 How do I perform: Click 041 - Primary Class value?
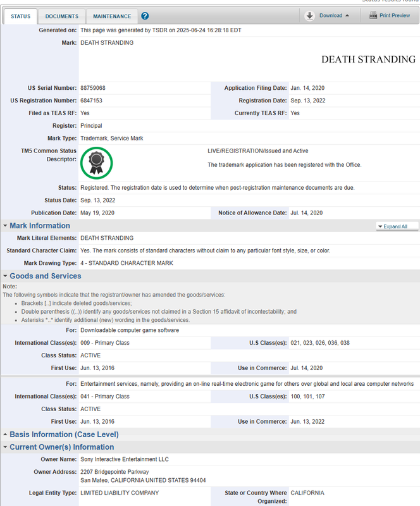[x=105, y=397]
